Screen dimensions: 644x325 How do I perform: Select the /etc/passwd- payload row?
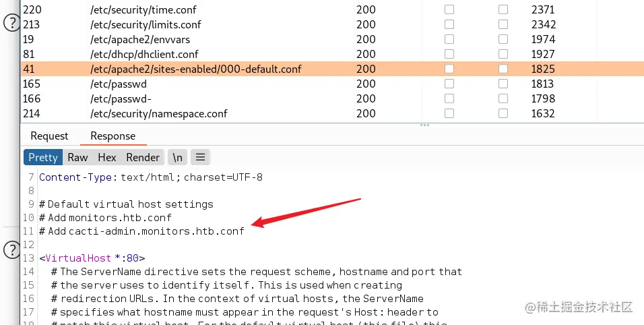click(332, 98)
